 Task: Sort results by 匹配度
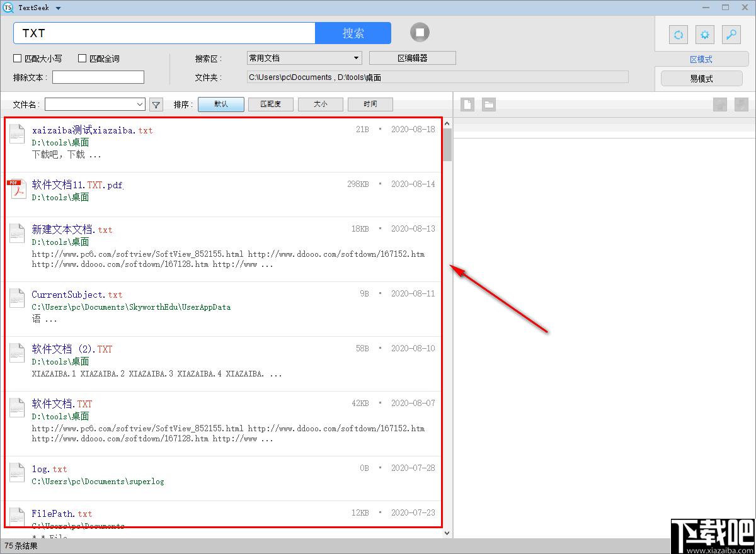(270, 105)
